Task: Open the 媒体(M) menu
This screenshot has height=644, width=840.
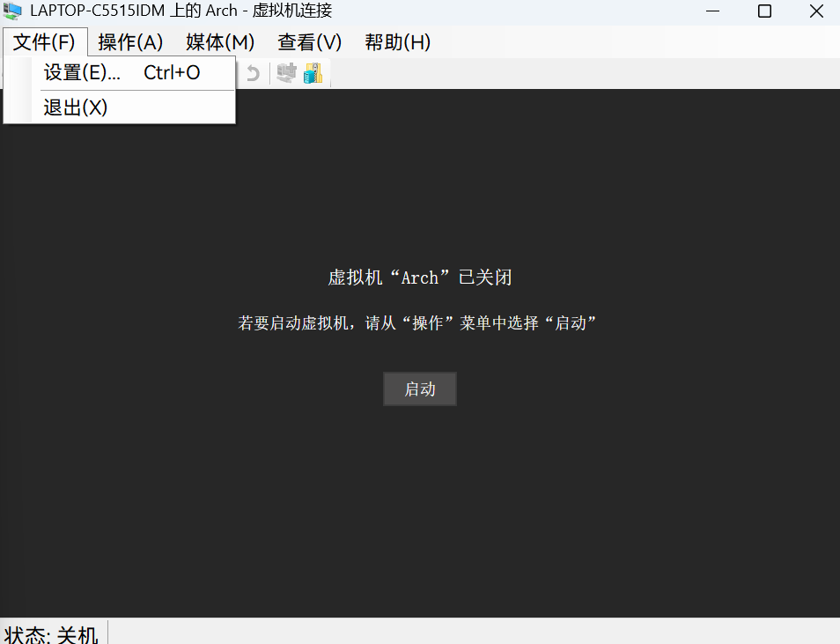Action: [220, 42]
